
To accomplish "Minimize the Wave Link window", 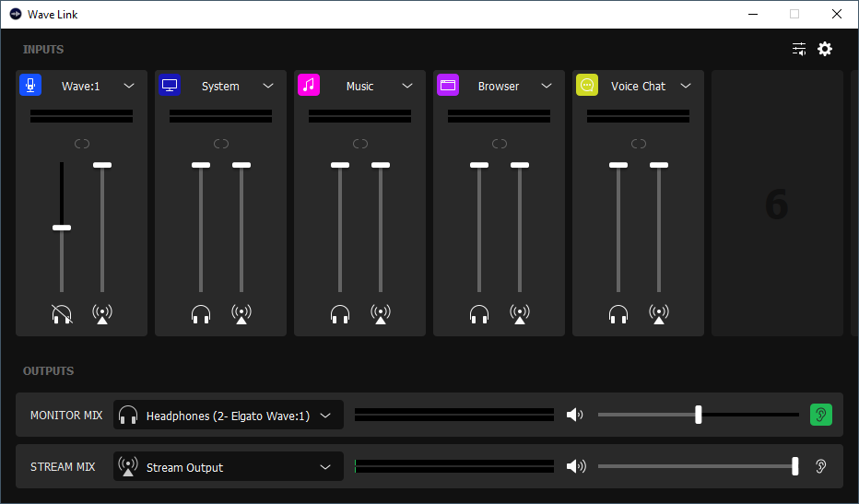I will tap(753, 14).
